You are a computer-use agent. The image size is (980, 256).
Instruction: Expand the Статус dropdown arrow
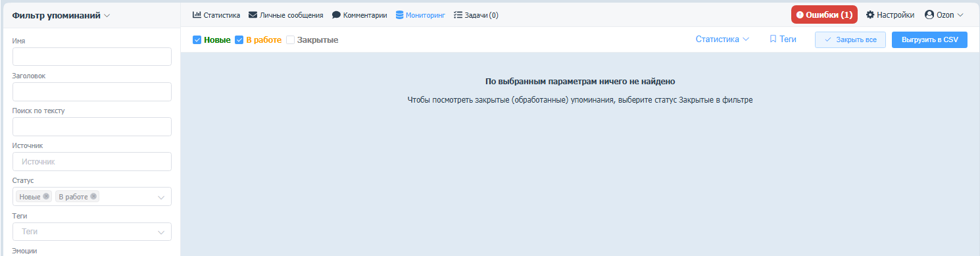(x=161, y=197)
